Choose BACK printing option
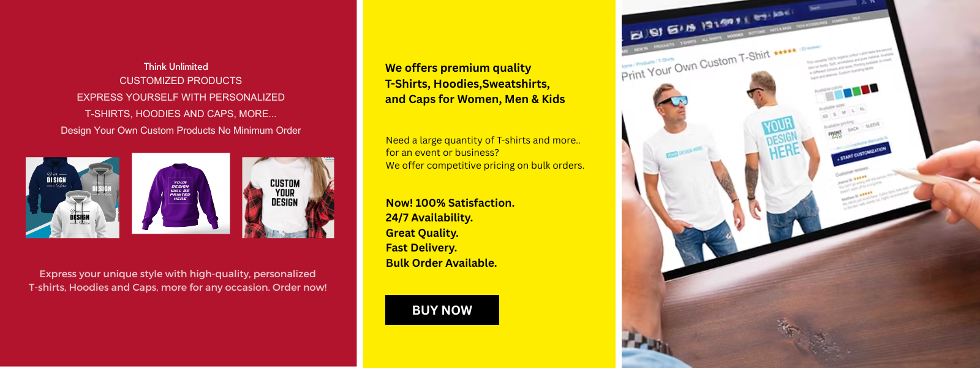 click(x=853, y=129)
